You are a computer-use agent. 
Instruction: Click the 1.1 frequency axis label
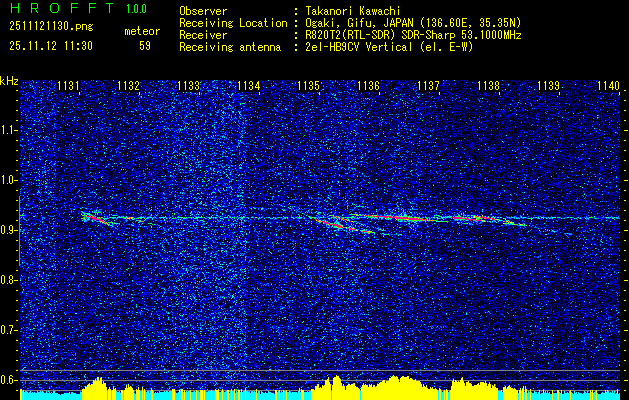point(8,130)
